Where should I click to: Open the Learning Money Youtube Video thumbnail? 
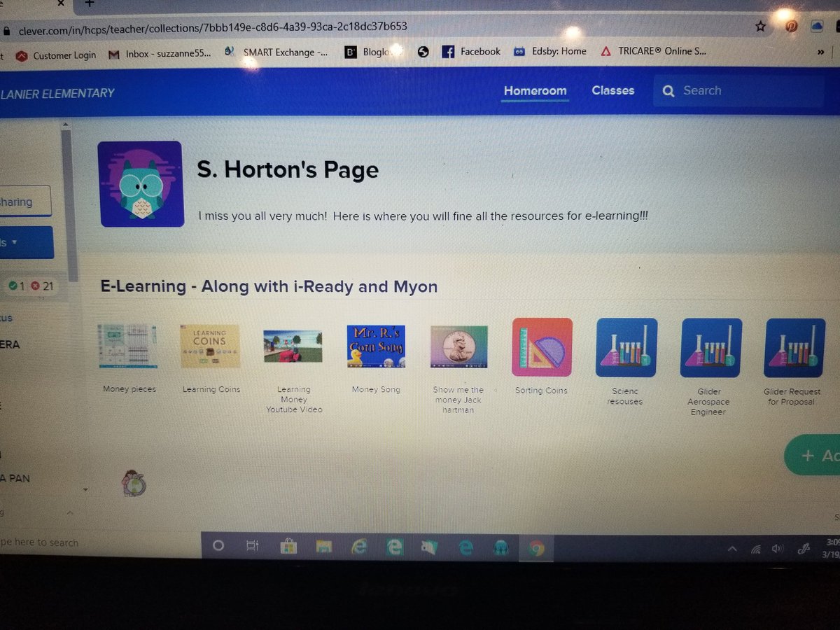click(293, 346)
